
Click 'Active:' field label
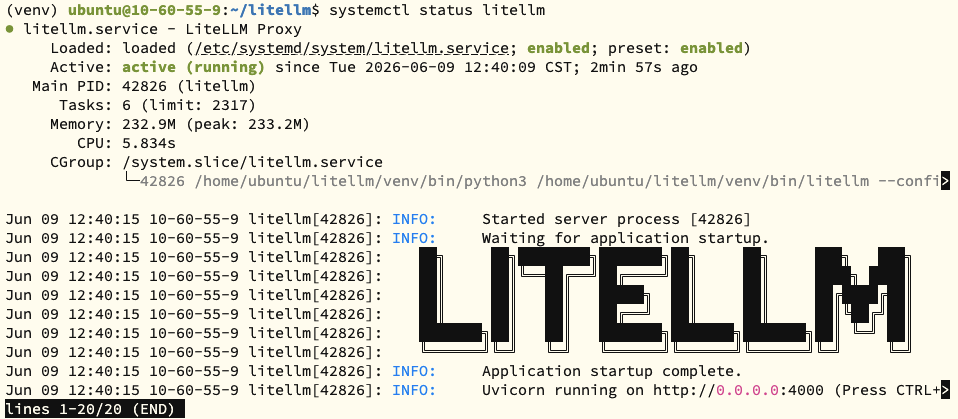[81, 67]
